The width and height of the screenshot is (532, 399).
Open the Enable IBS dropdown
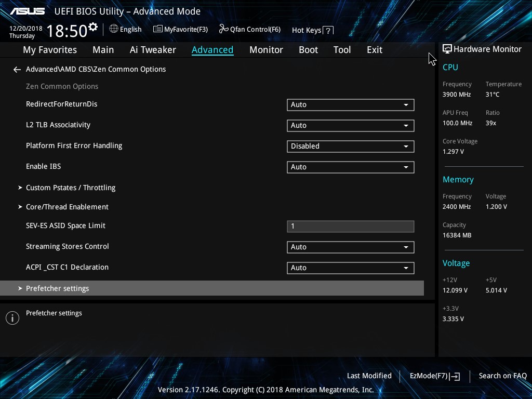coord(351,167)
